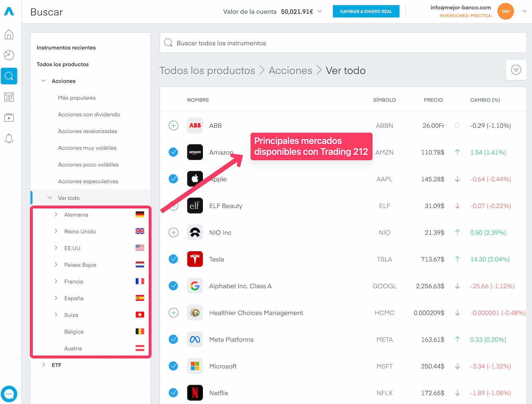
Task: Expand the ETF tree section
Action: coord(43,365)
